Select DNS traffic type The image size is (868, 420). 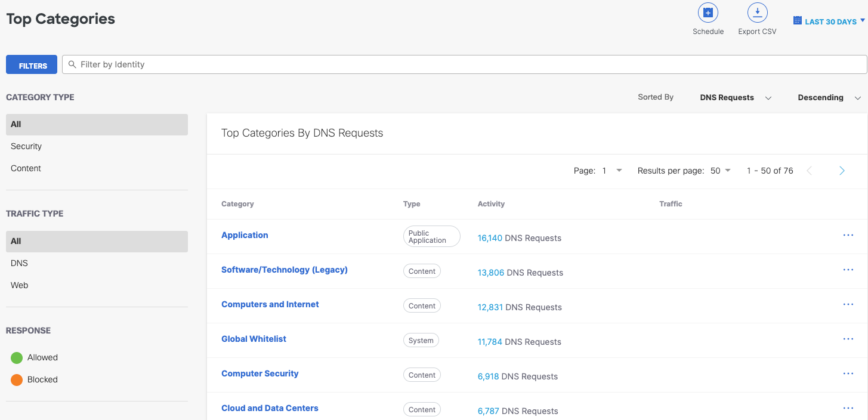(19, 263)
